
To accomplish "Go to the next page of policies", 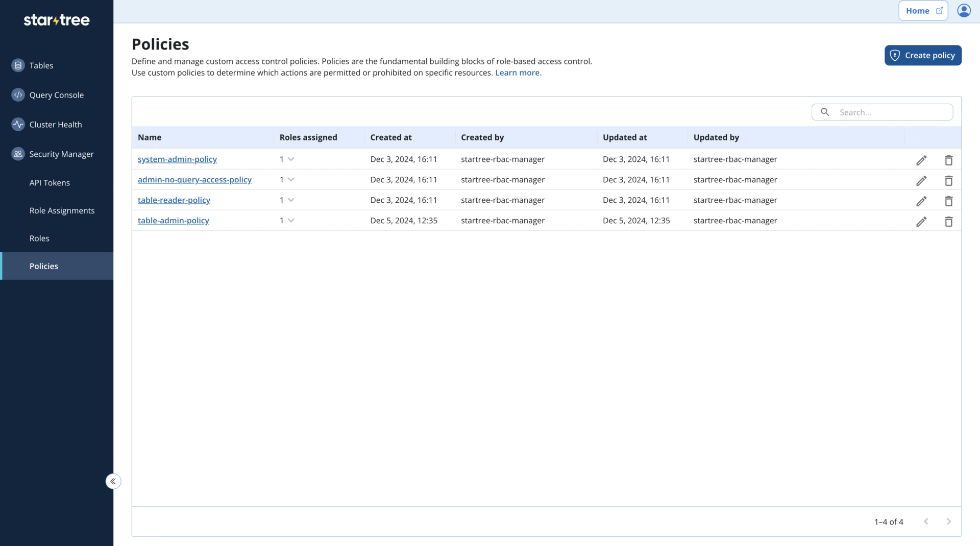I will pyautogui.click(x=949, y=521).
